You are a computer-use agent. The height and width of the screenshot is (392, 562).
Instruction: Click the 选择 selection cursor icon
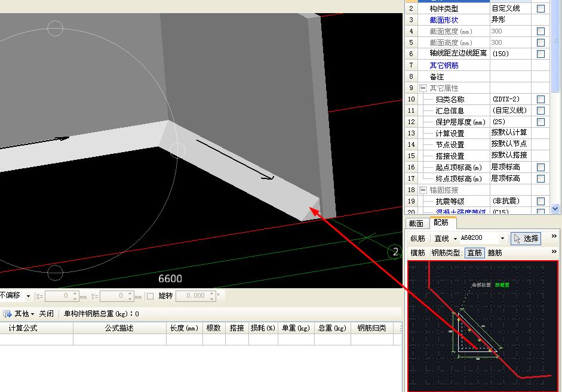pos(517,238)
